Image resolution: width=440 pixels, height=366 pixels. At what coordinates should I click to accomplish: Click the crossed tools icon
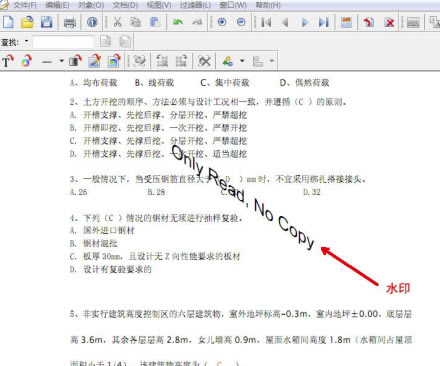205,61
